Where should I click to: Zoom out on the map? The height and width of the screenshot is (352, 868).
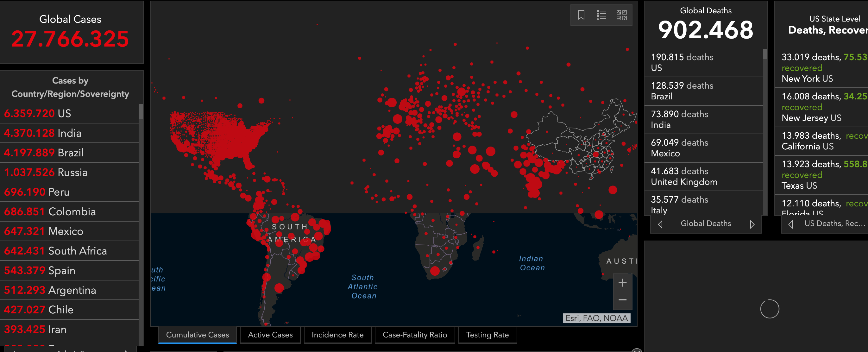pyautogui.click(x=622, y=300)
